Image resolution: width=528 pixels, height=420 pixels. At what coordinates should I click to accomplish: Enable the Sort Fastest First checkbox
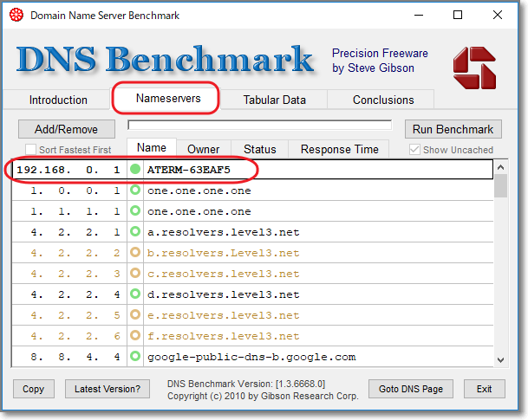[31, 150]
